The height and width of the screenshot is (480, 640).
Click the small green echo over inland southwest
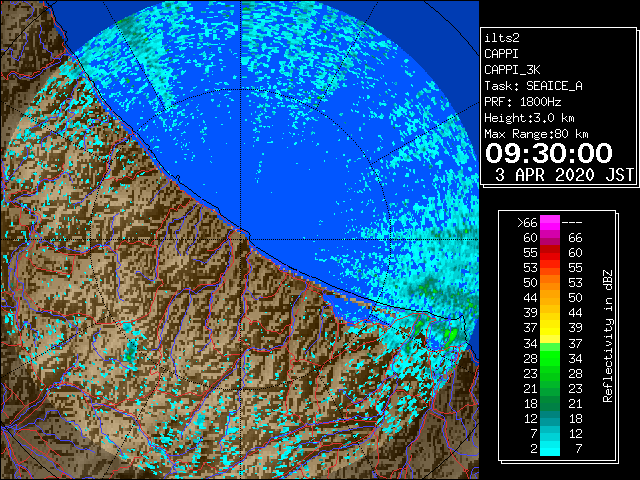click(131, 352)
